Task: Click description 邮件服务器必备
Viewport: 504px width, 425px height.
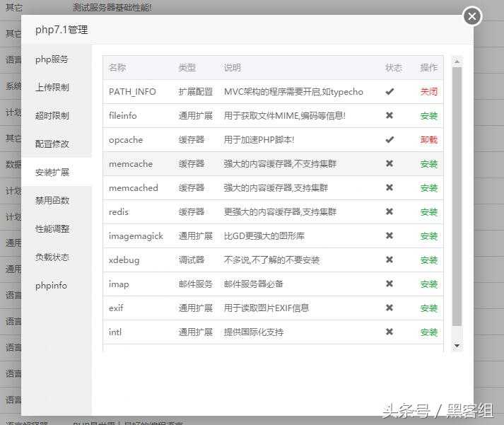Action: [254, 284]
